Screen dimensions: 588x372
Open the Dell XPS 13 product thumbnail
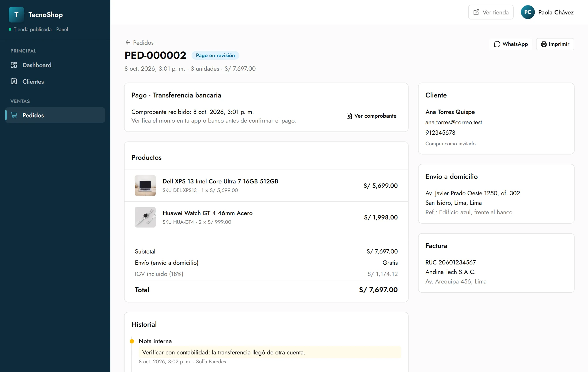point(145,185)
